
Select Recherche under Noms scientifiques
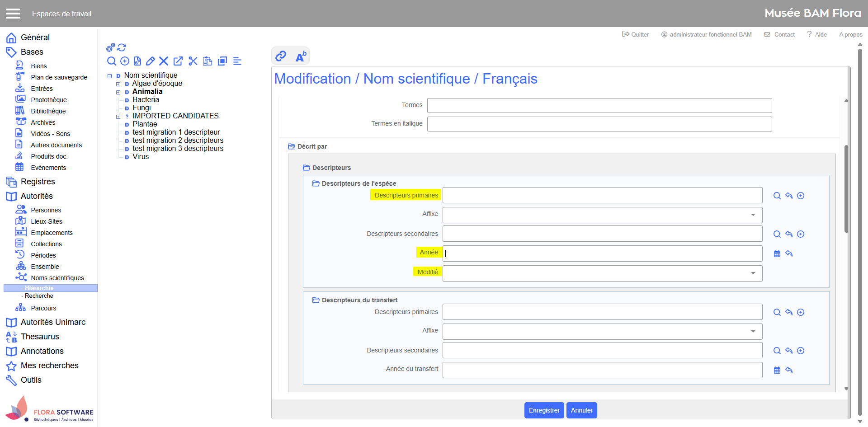click(x=39, y=296)
